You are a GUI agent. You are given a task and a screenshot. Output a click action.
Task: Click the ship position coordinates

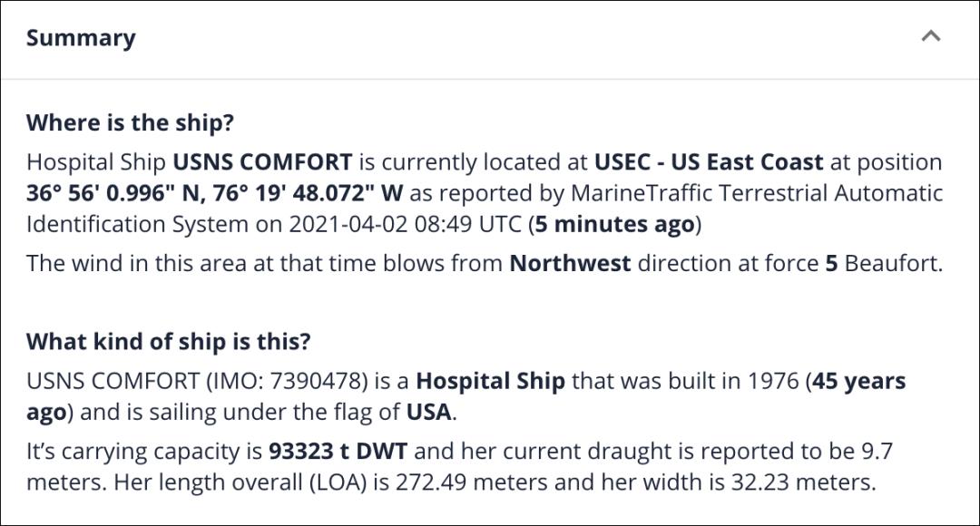click(215, 193)
